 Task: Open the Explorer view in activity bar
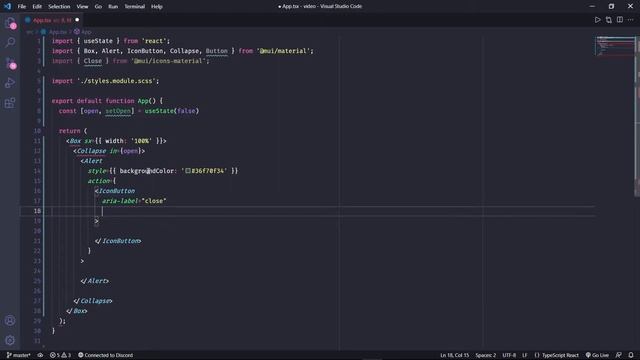coord(10,23)
